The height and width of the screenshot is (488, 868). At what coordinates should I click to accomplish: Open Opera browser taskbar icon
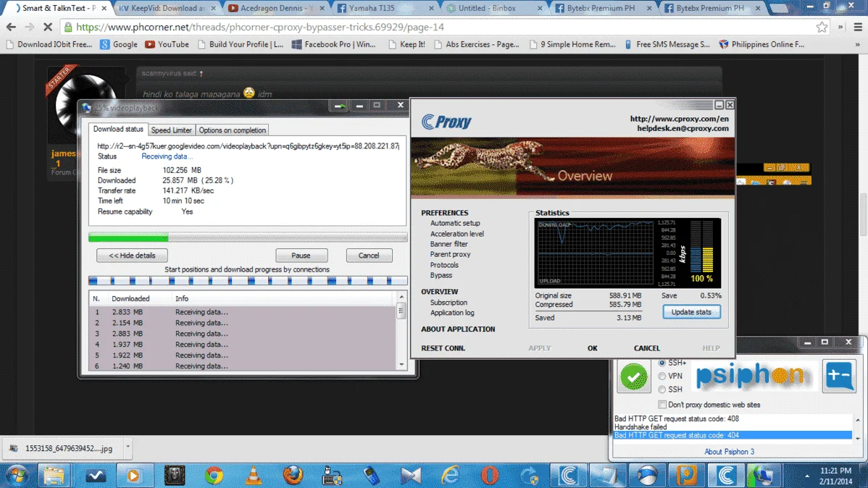point(489,475)
